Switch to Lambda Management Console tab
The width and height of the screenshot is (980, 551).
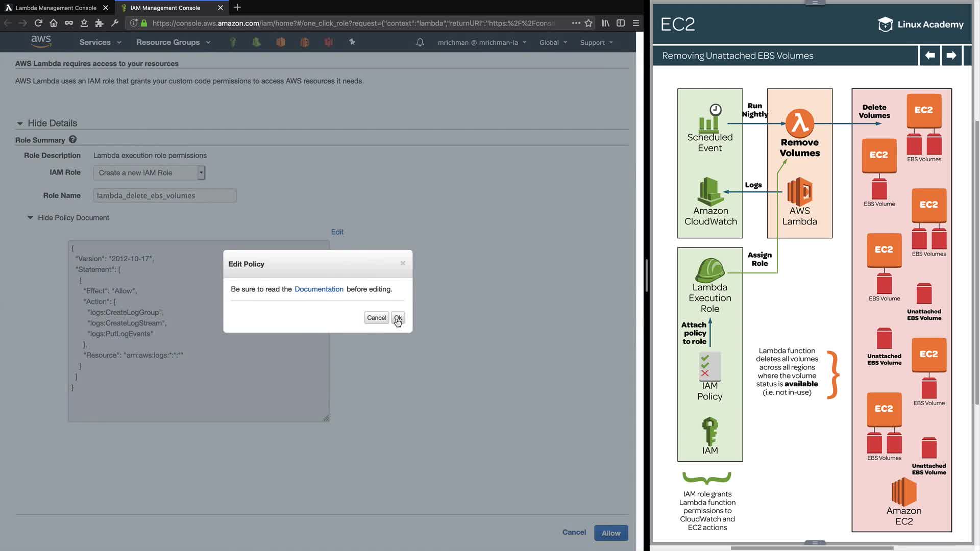pyautogui.click(x=55, y=8)
